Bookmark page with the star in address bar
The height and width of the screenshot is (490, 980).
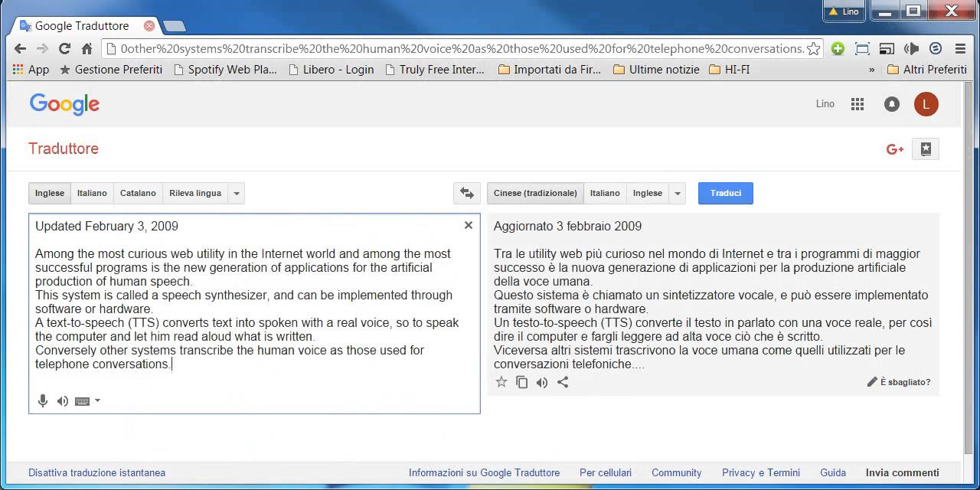point(813,48)
